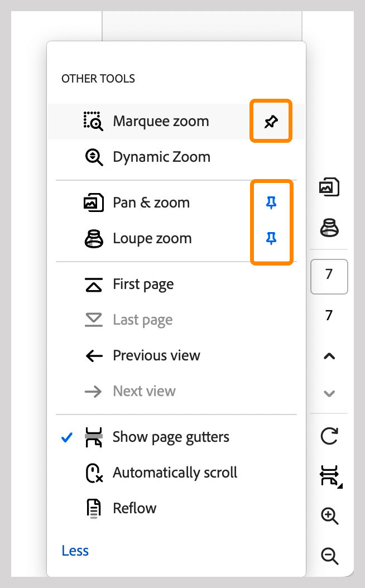Jump to First page
The width and height of the screenshot is (365, 588).
coord(143,285)
